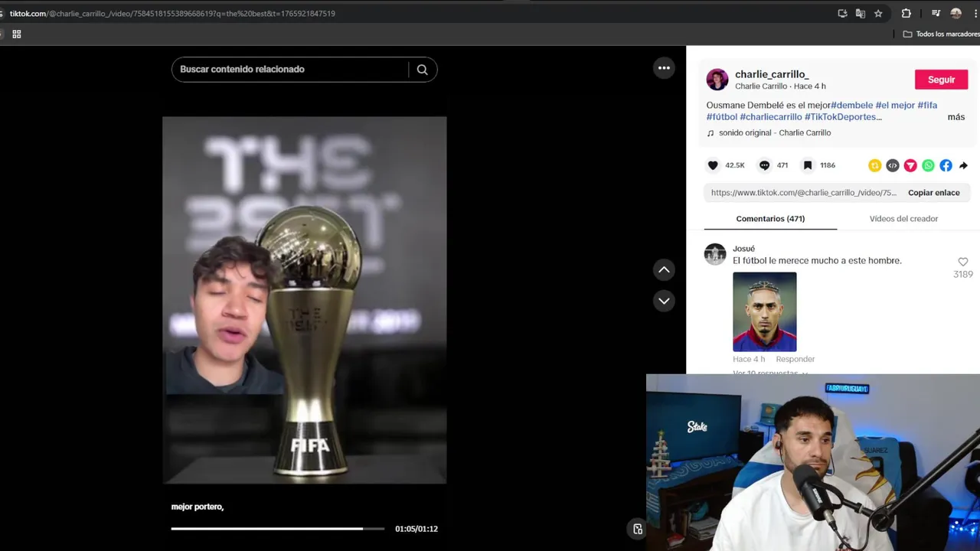Save the video with the bookmark icon

(x=807, y=165)
